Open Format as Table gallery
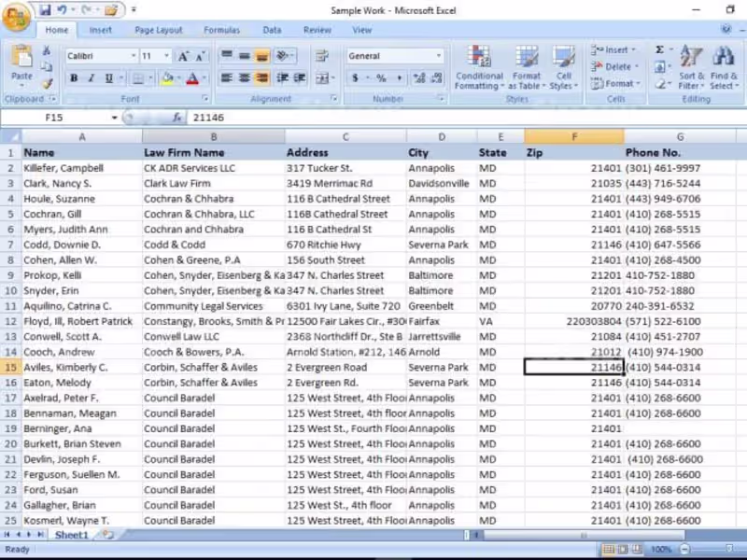Image resolution: width=747 pixels, height=560 pixels. point(527,67)
